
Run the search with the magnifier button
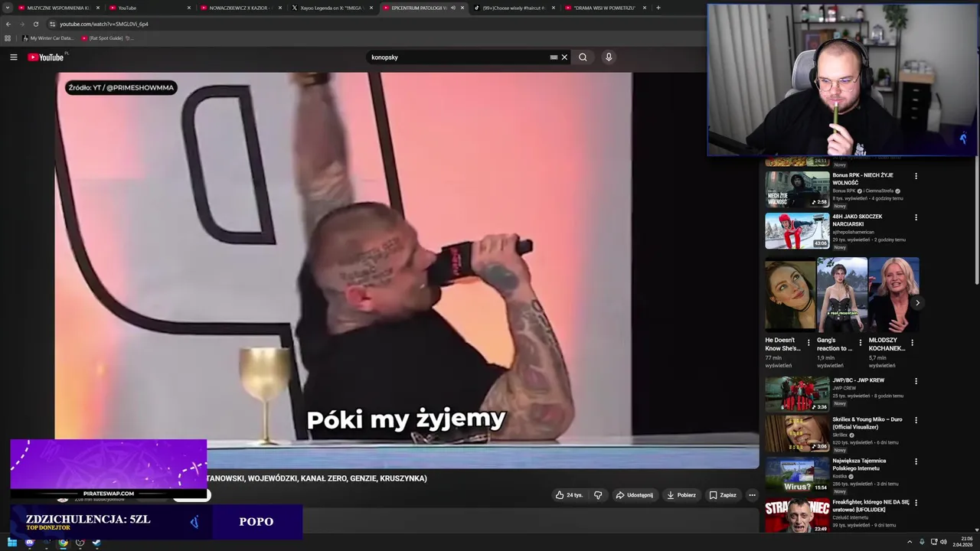pos(583,57)
